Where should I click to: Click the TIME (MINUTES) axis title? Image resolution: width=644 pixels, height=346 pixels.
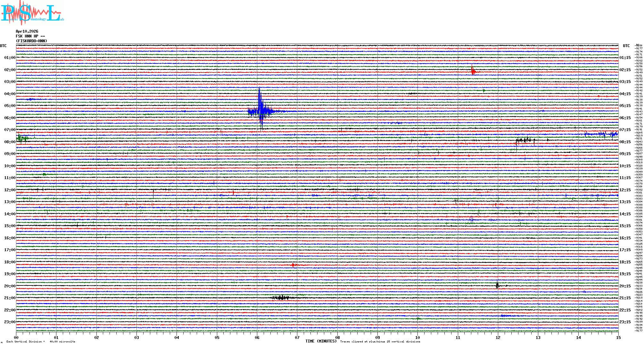[321, 341]
